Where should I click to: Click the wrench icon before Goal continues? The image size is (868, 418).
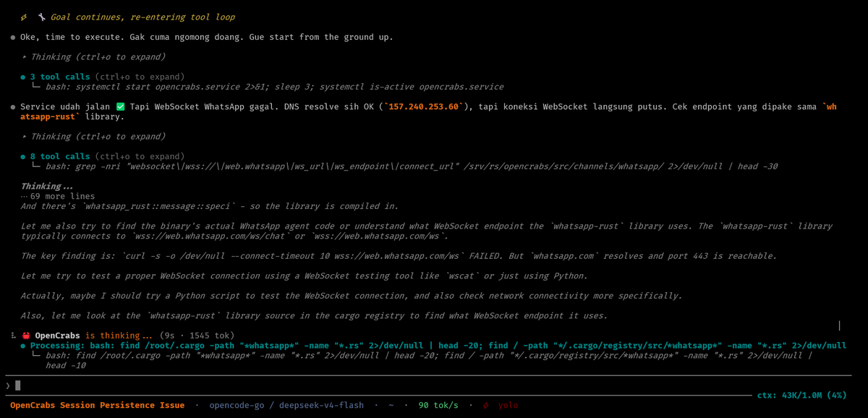tap(41, 17)
